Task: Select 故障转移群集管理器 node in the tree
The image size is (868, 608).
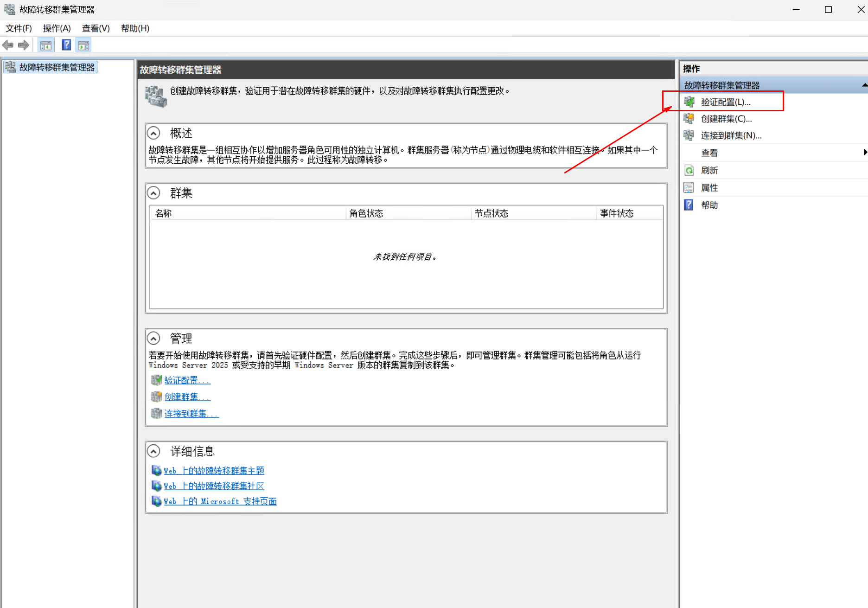Action: click(x=57, y=67)
